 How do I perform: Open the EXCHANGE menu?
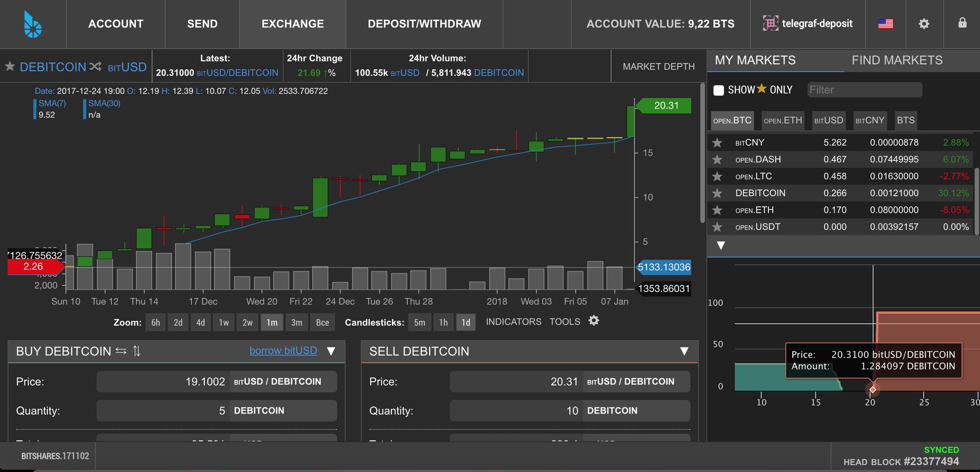point(293,24)
